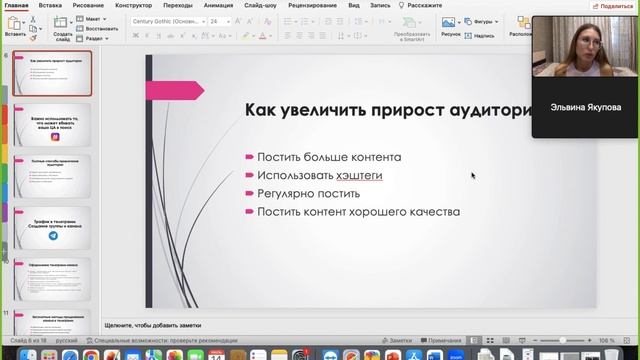Click the zoom slider handle
Screen dimensions: 640x360
562,340
